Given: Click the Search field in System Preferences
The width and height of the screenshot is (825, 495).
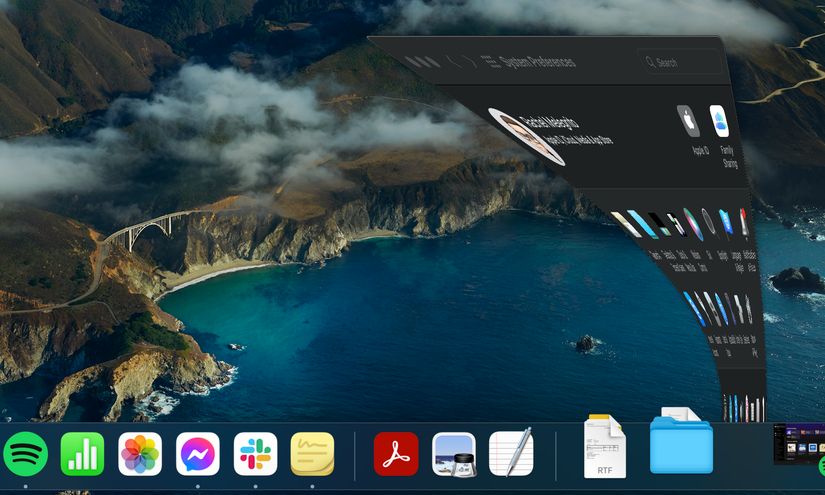Looking at the screenshot, I should [x=680, y=62].
